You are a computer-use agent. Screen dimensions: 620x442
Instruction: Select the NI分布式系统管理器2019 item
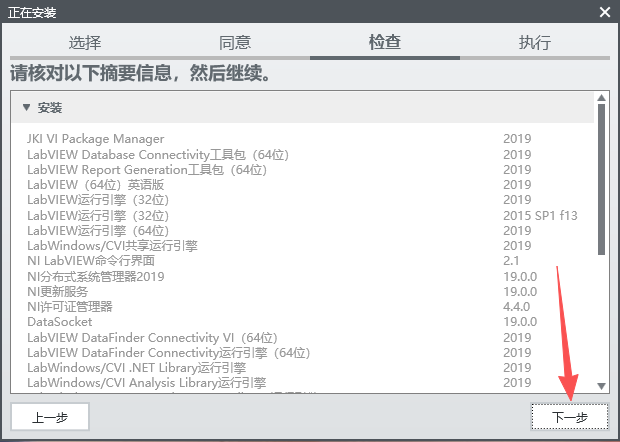point(95,276)
